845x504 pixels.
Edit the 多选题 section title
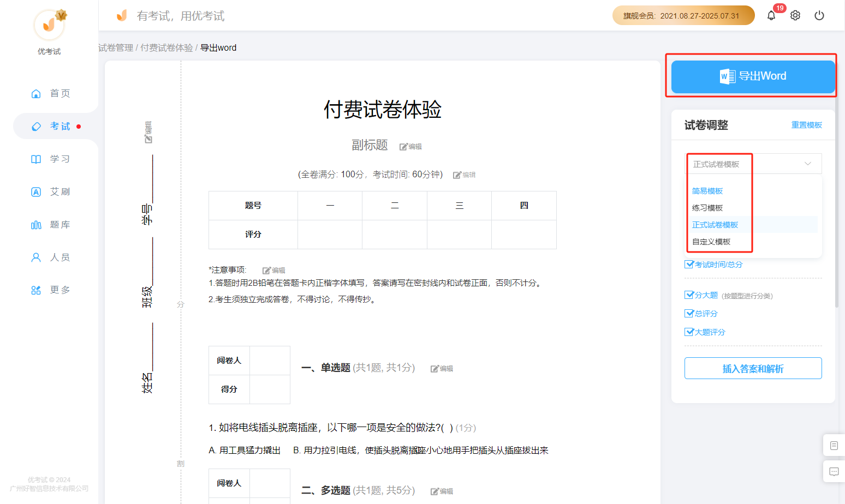[x=442, y=491]
